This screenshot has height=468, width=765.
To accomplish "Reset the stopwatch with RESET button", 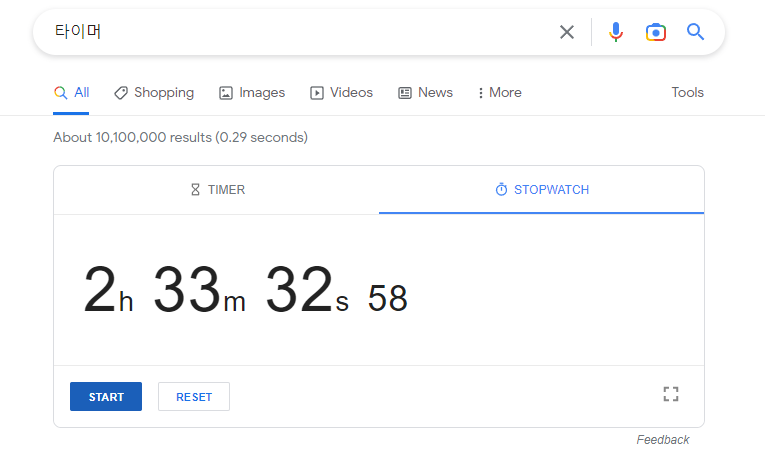I will coord(194,397).
